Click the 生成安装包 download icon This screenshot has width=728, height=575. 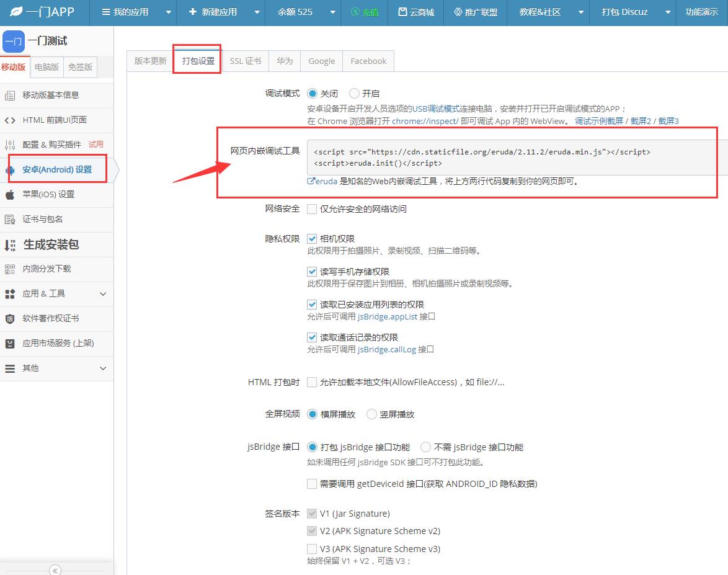(x=10, y=245)
